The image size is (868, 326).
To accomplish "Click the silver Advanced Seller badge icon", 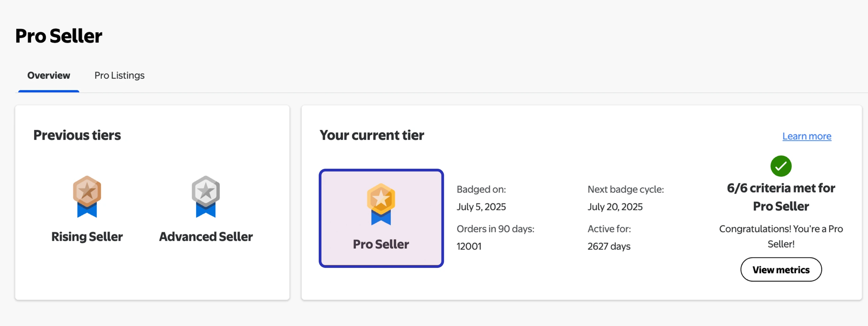I will click(205, 196).
